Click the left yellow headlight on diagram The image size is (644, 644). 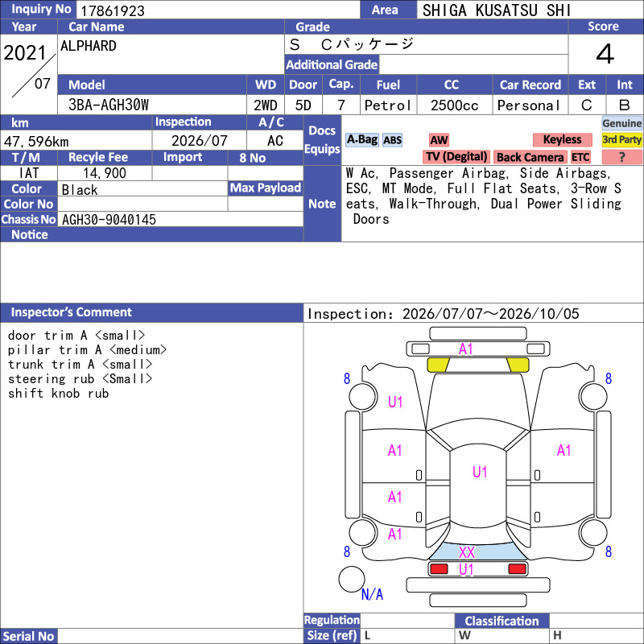pos(438,365)
